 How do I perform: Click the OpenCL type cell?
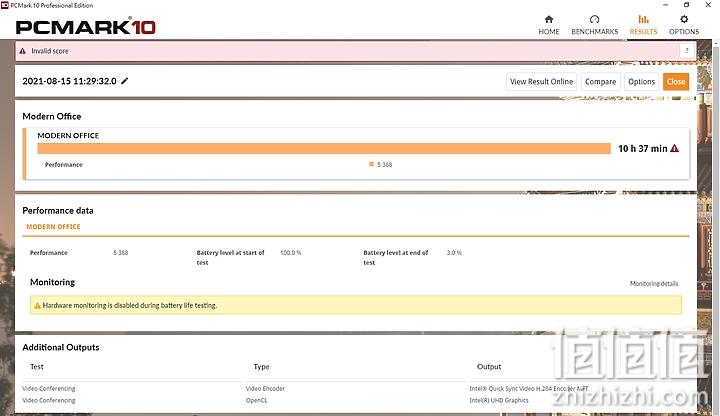tap(256, 400)
